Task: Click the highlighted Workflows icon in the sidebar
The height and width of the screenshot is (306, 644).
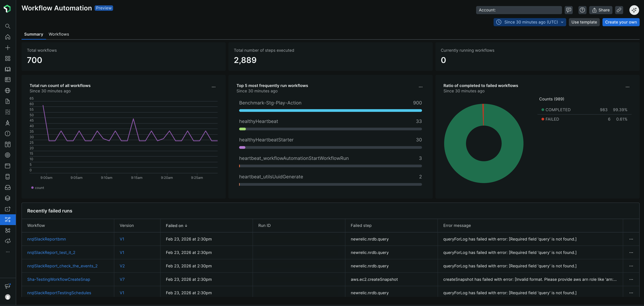Action: coord(8,220)
